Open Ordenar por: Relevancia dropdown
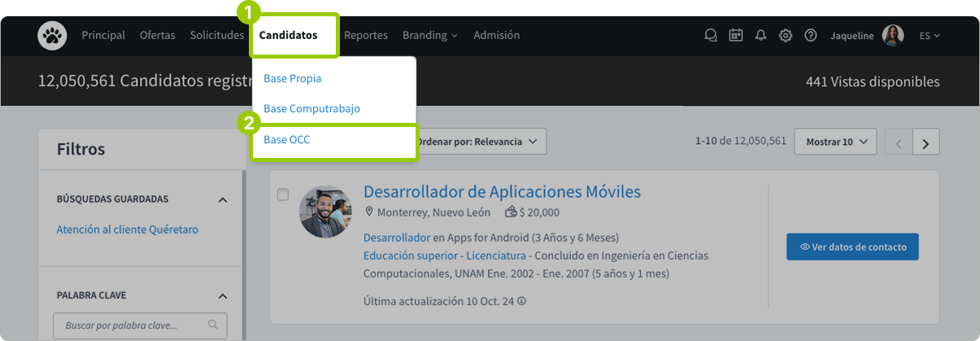980x341 pixels. pyautogui.click(x=478, y=142)
